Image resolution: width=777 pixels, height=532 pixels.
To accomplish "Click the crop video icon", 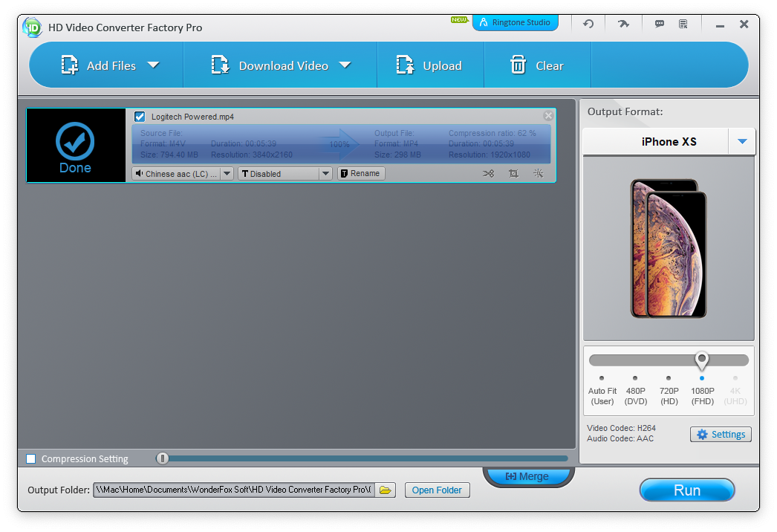I will [513, 174].
